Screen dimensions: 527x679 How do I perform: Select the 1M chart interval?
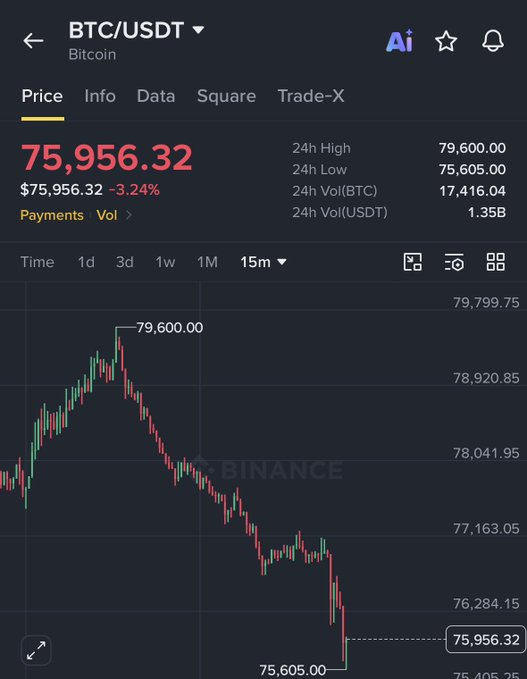[207, 262]
